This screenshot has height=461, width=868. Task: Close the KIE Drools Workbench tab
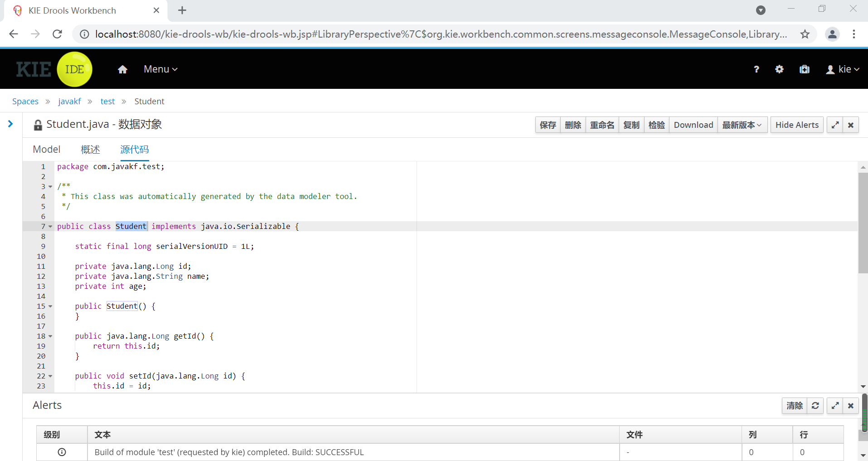click(x=156, y=10)
